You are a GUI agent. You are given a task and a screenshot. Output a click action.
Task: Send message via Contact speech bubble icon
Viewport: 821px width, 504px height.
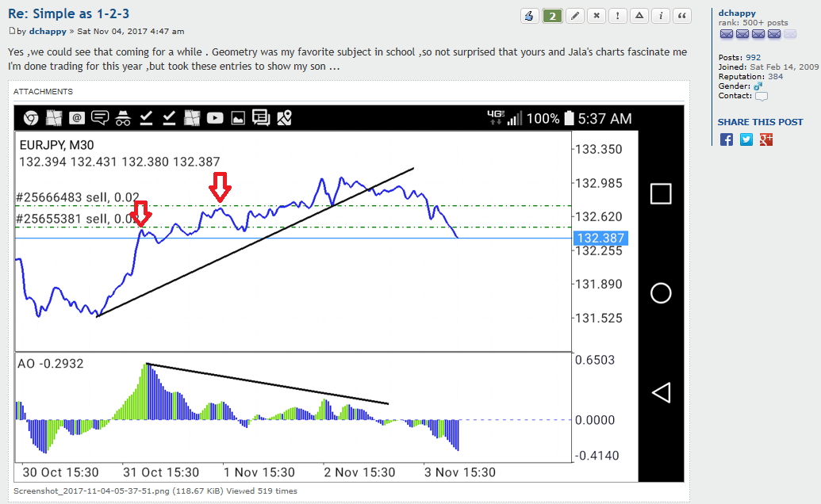click(x=762, y=96)
